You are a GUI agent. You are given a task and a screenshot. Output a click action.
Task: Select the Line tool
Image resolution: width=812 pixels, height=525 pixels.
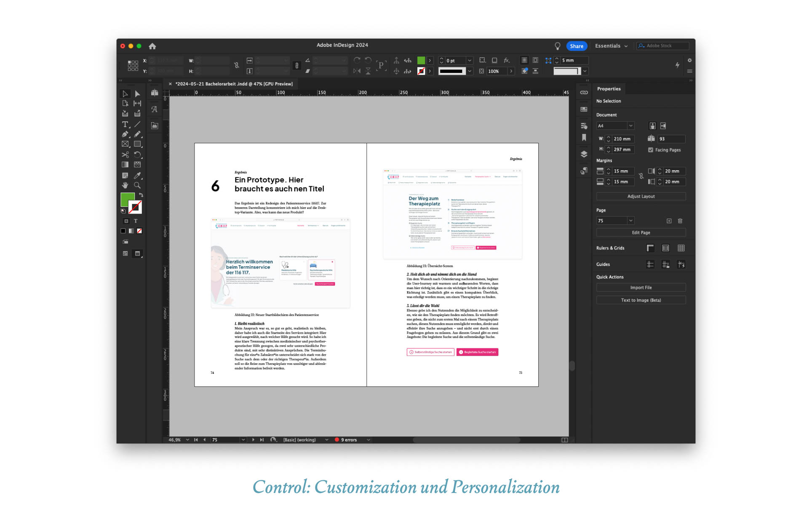[x=137, y=124]
